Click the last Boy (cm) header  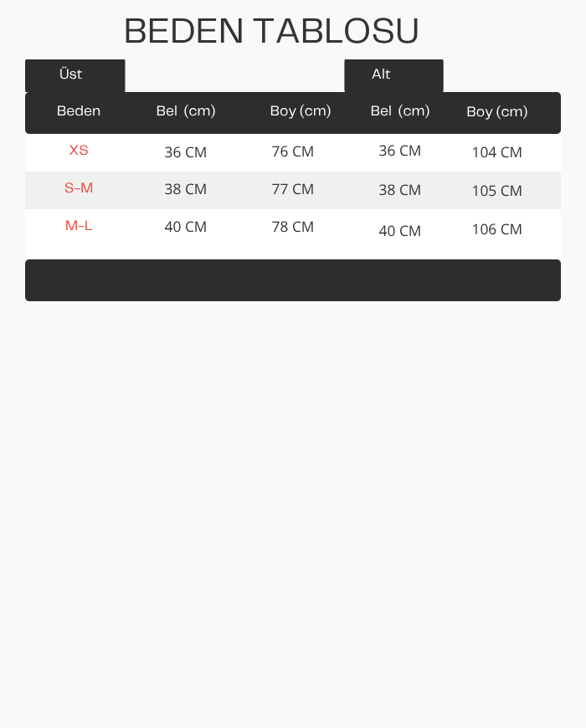pos(497,112)
